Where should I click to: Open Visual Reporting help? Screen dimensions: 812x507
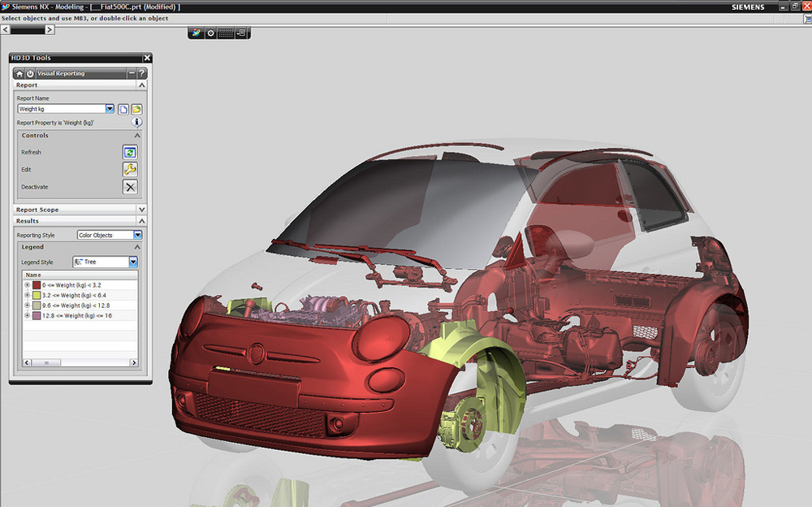(x=141, y=73)
